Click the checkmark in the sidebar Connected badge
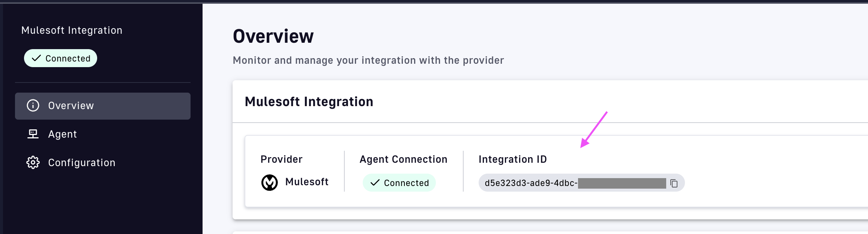 click(36, 58)
